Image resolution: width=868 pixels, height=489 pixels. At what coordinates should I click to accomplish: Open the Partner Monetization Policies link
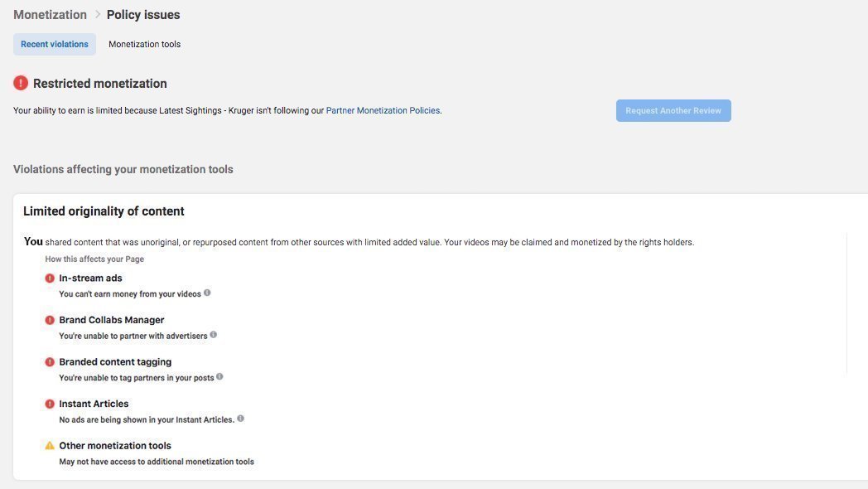coord(383,110)
